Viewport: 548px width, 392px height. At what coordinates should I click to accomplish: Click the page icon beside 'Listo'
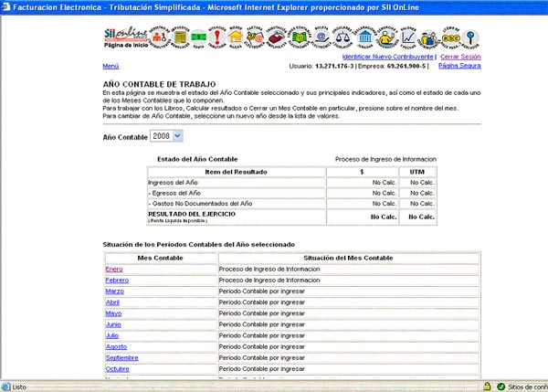tap(5, 387)
